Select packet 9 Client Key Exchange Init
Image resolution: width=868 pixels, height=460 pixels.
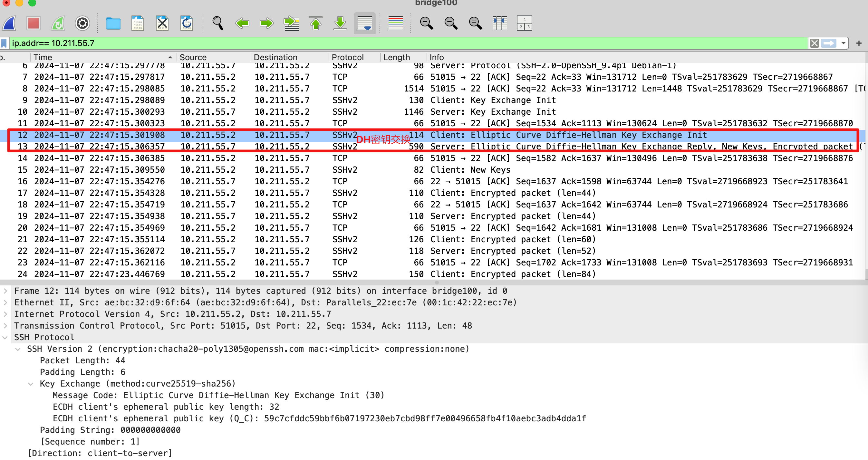click(x=432, y=100)
